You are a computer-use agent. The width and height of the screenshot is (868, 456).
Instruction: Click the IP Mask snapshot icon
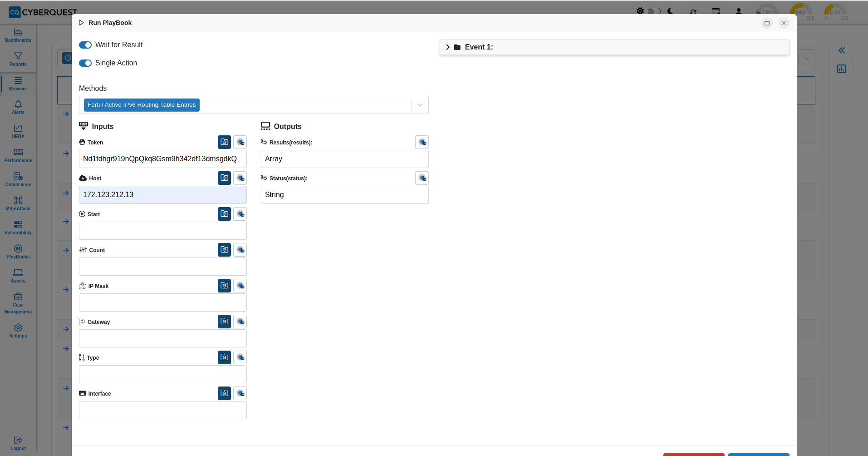coord(225,286)
